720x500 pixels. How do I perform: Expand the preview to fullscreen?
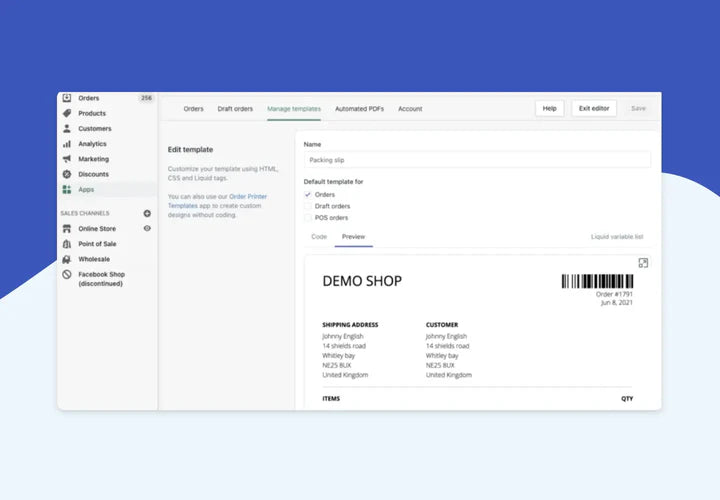[x=643, y=263]
